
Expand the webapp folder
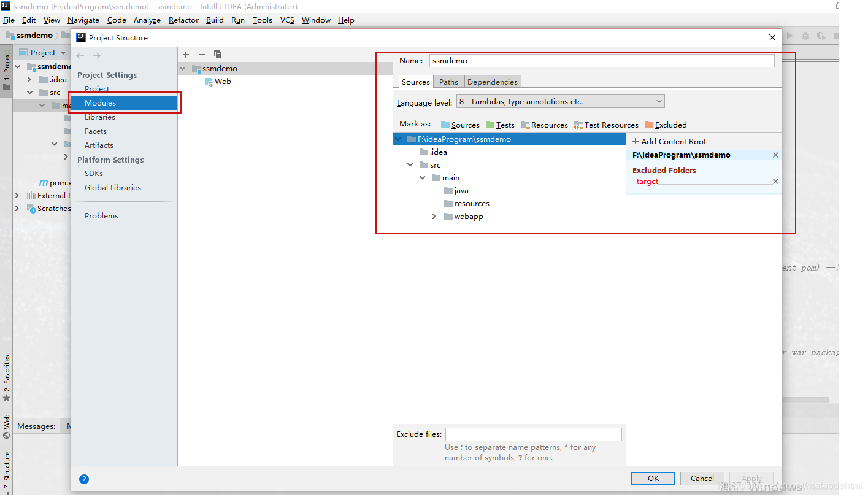click(434, 217)
